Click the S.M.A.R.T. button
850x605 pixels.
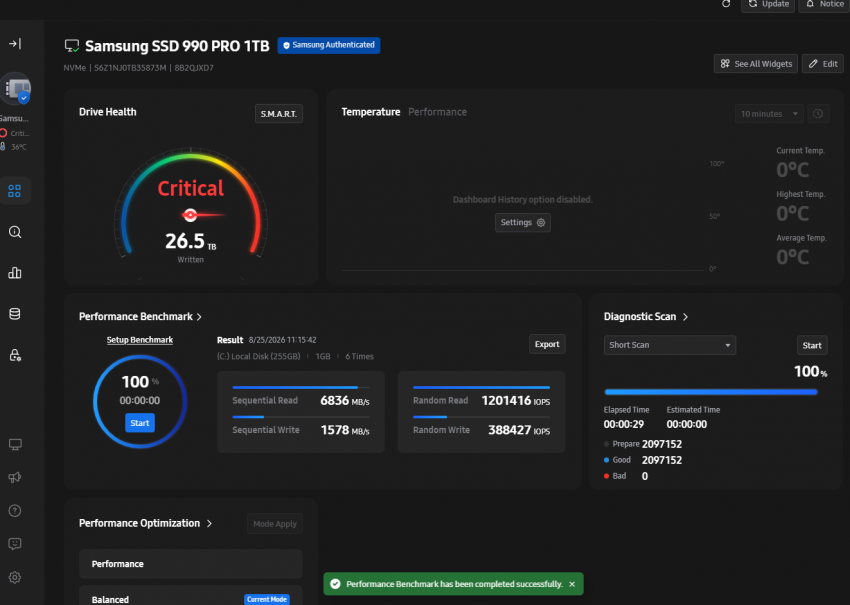(x=279, y=114)
